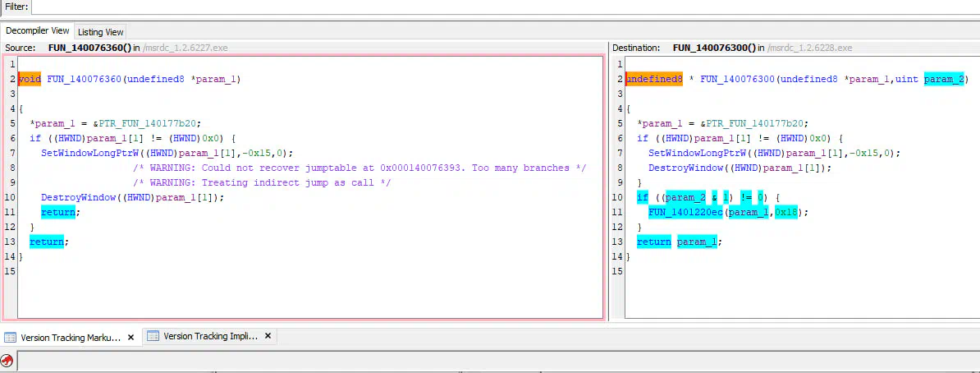The width and height of the screenshot is (980, 373).
Task: Click the bottom status input bar
Action: [497, 361]
